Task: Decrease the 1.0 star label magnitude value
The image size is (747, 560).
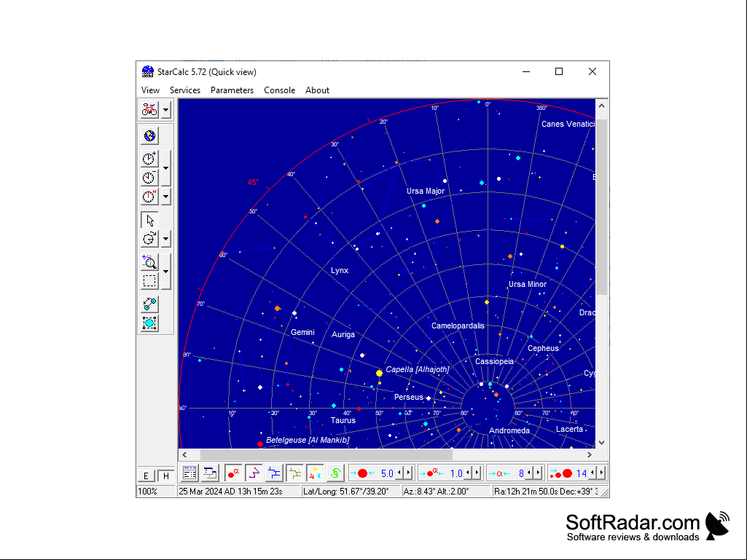Action: [x=468, y=473]
